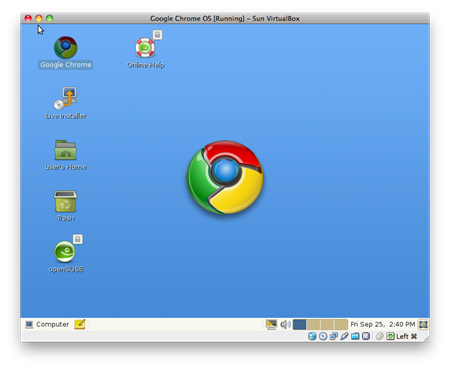The width and height of the screenshot is (450, 370).
Task: Click the VirtualBox mouse integration indicator
Action: pyautogui.click(x=379, y=336)
